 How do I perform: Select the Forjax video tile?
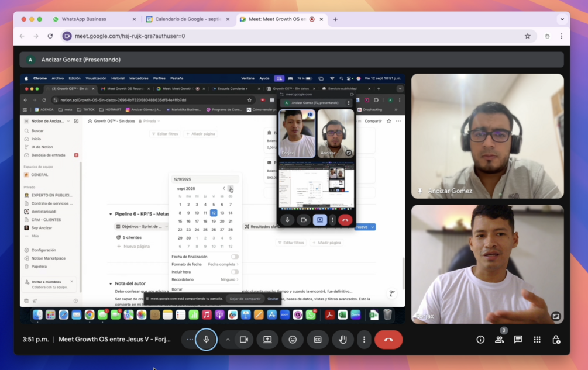487,264
